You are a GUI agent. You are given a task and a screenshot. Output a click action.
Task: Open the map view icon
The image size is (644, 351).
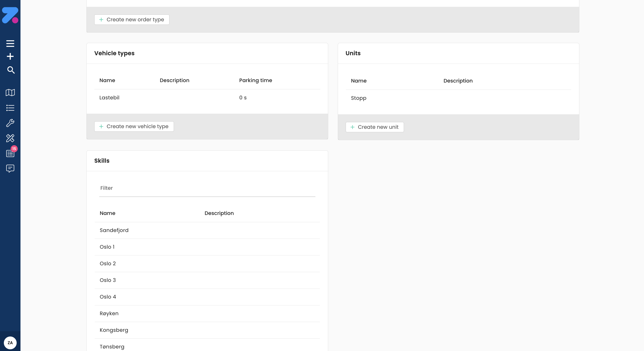(10, 93)
